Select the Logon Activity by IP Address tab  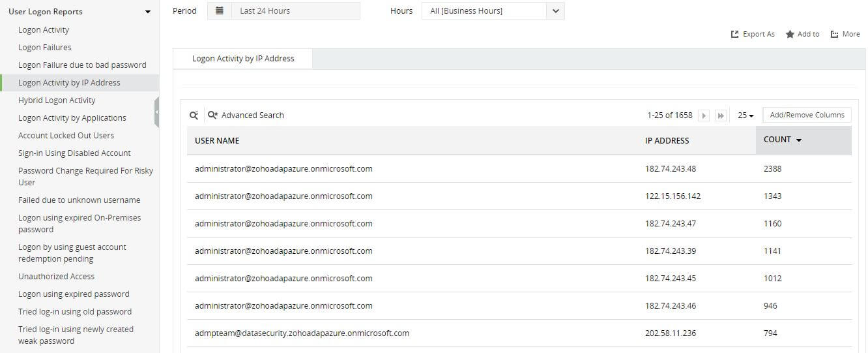243,59
